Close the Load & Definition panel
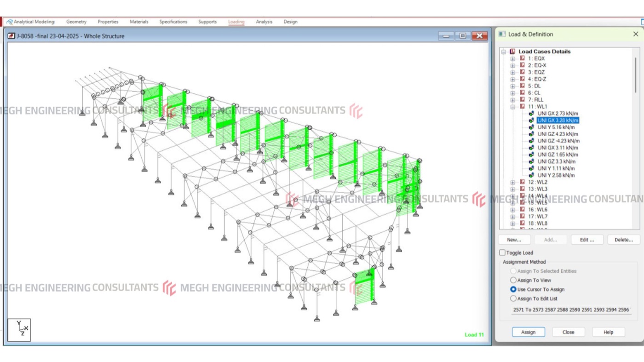 (636, 34)
